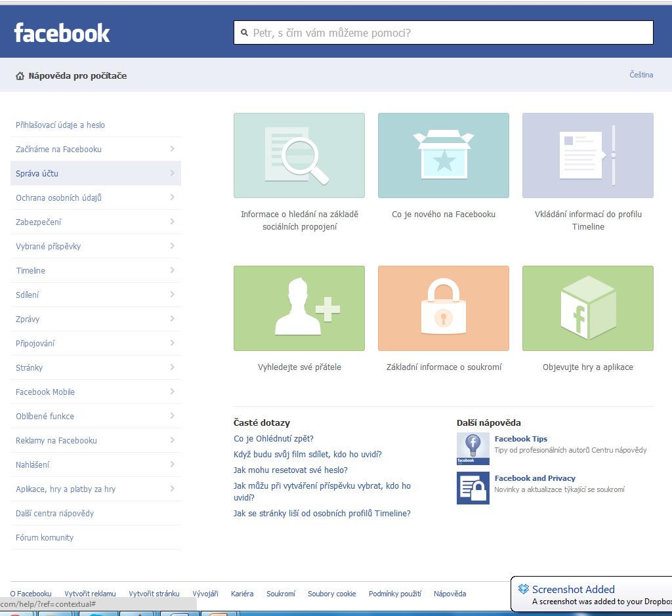Open the Co je Ohlédnutí zpět? question
This screenshot has width=672, height=616.
click(274, 439)
